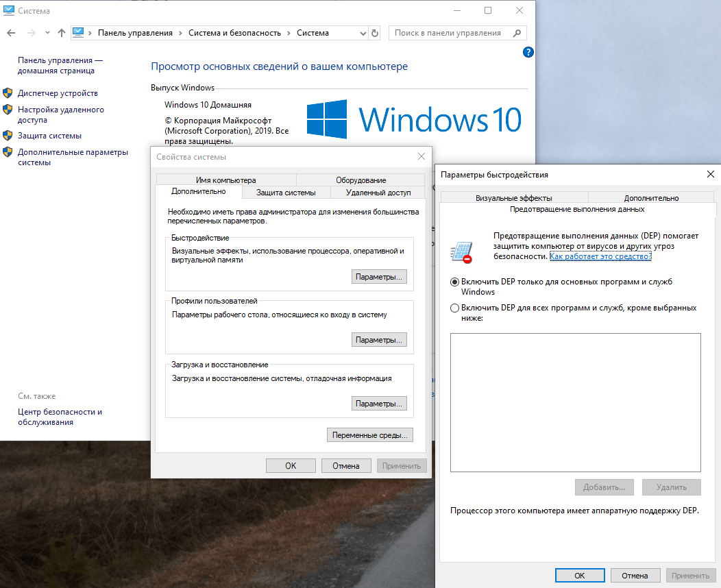Click the Переменные среды button
The height and width of the screenshot is (588, 721).
coord(370,435)
